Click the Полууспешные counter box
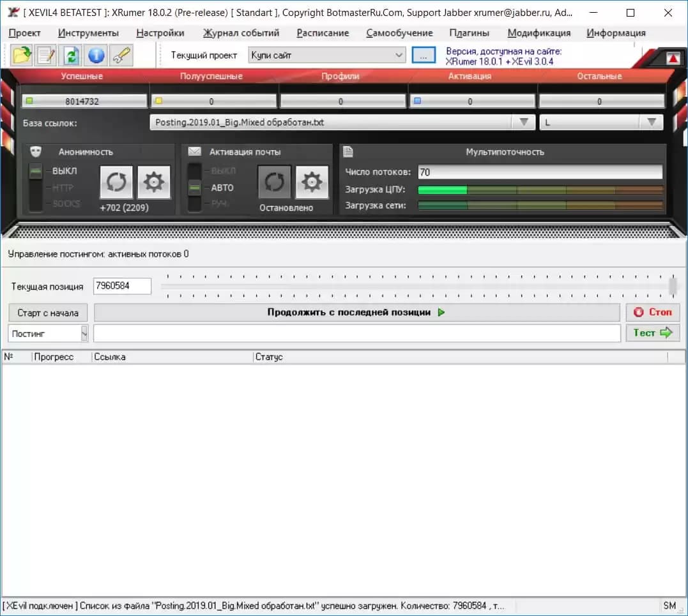Viewport: 688px width, 616px height. tap(214, 101)
